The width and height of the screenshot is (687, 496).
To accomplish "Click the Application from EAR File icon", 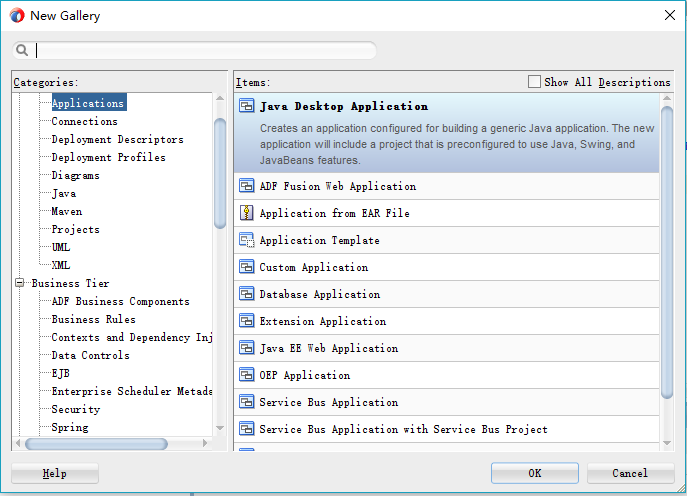I will 247,213.
